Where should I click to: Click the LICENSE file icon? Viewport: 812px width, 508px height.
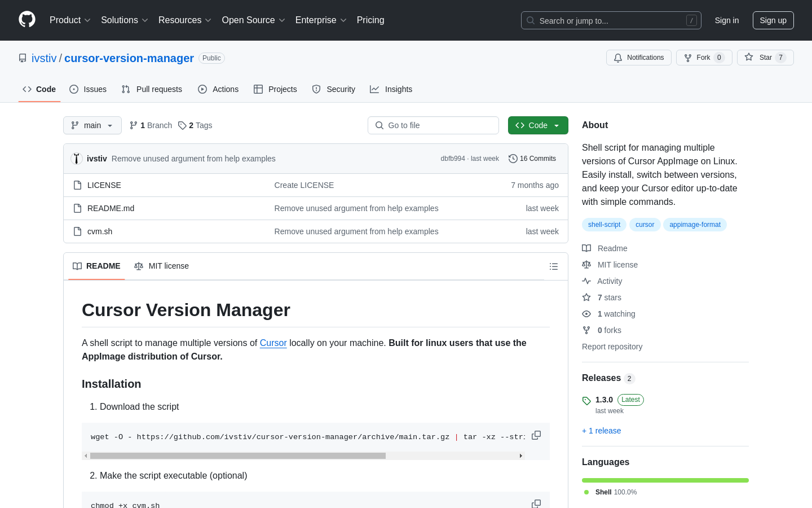pos(78,185)
